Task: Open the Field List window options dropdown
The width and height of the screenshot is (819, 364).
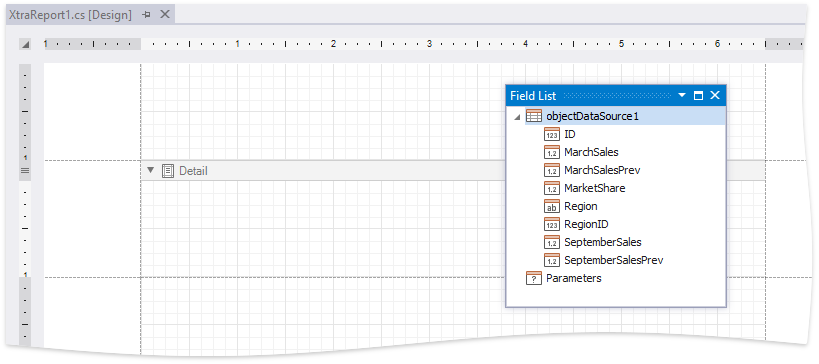Action: click(x=682, y=96)
